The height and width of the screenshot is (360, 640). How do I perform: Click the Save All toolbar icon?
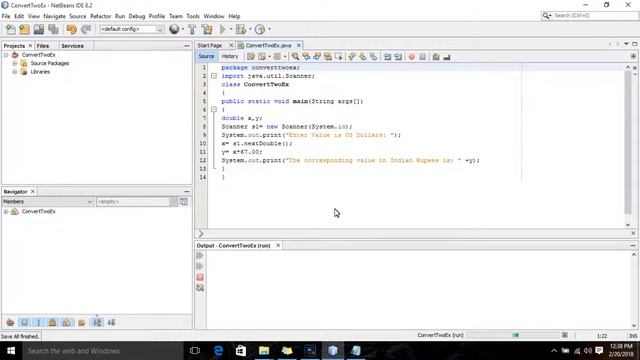[53, 29]
